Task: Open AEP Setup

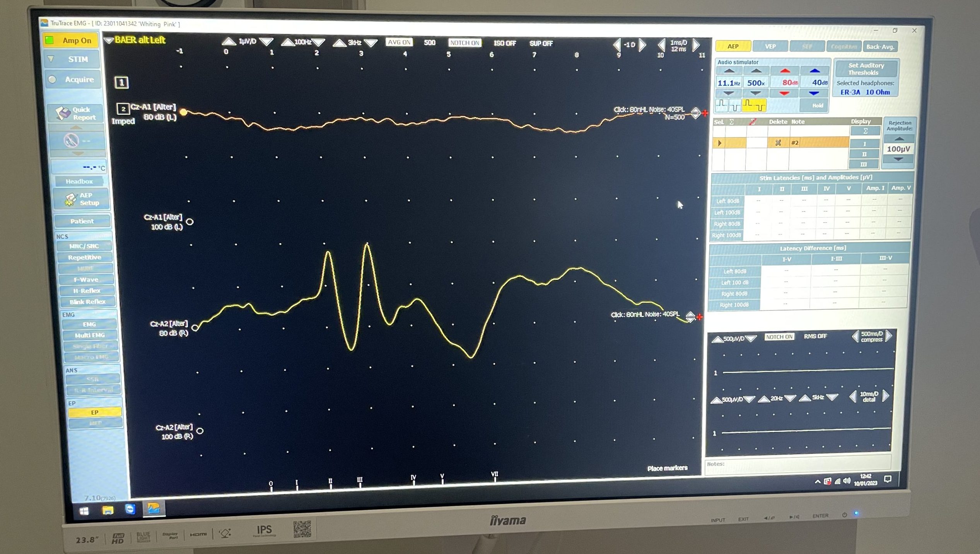Action: (x=82, y=199)
